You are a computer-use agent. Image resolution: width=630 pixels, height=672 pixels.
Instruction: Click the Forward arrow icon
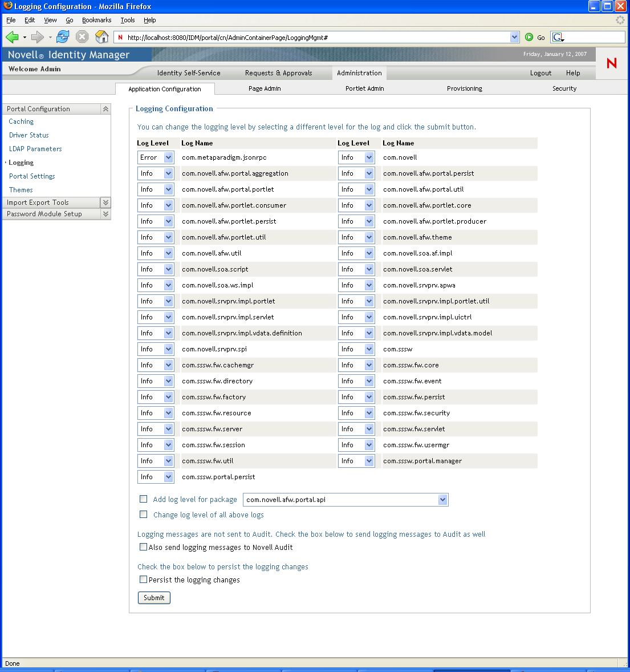pyautogui.click(x=38, y=37)
